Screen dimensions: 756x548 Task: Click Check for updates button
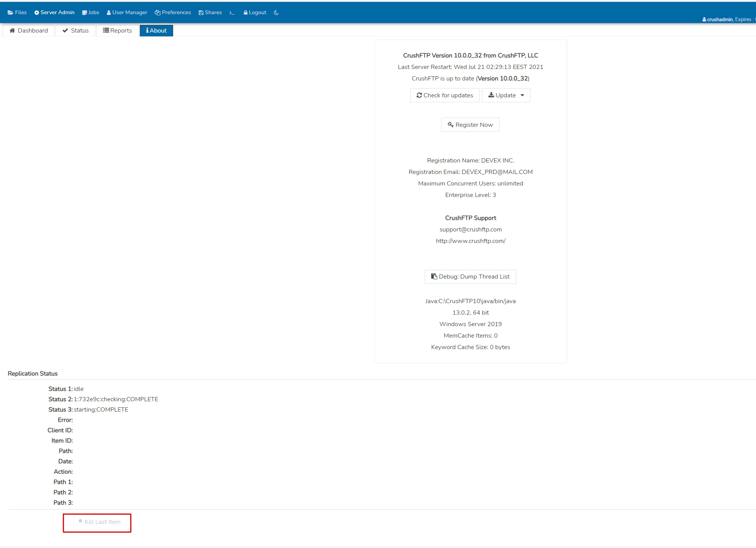(445, 95)
